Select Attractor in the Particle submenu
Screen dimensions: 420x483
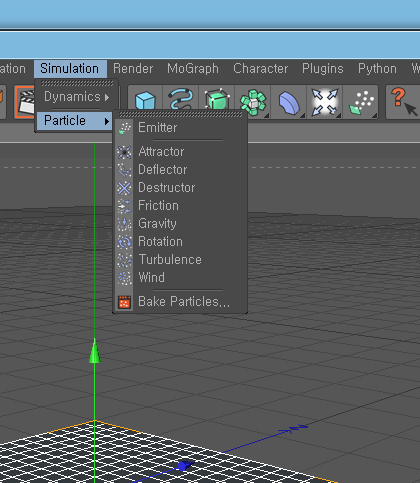tap(180, 152)
